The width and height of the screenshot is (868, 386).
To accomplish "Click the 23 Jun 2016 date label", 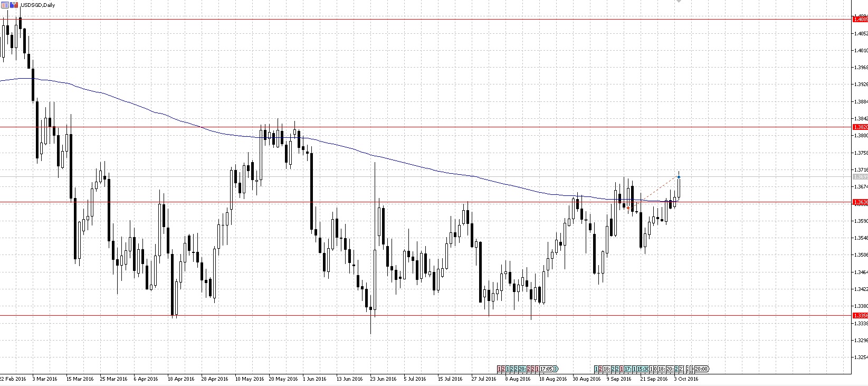I will point(384,379).
